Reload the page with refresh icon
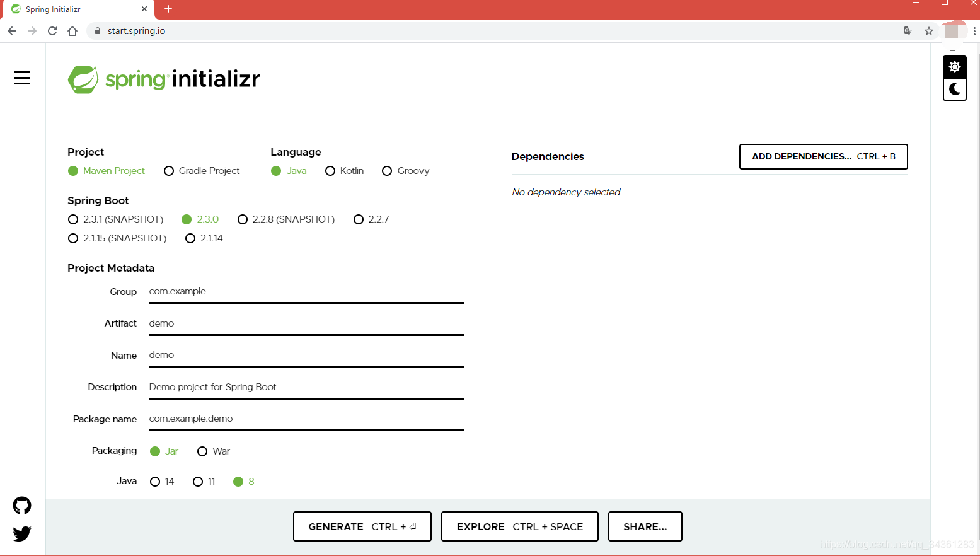The image size is (980, 556). click(52, 31)
